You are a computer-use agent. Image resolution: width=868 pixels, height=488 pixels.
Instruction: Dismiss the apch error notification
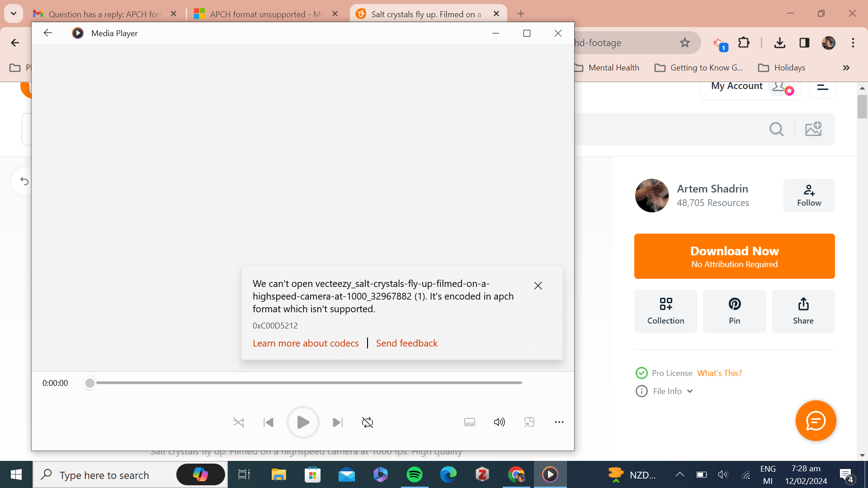pyautogui.click(x=538, y=286)
